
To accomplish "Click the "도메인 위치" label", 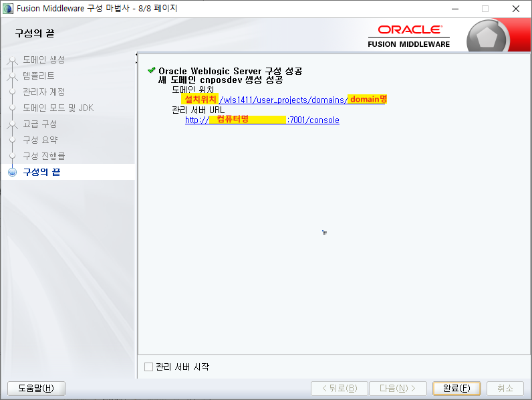I will [x=192, y=90].
